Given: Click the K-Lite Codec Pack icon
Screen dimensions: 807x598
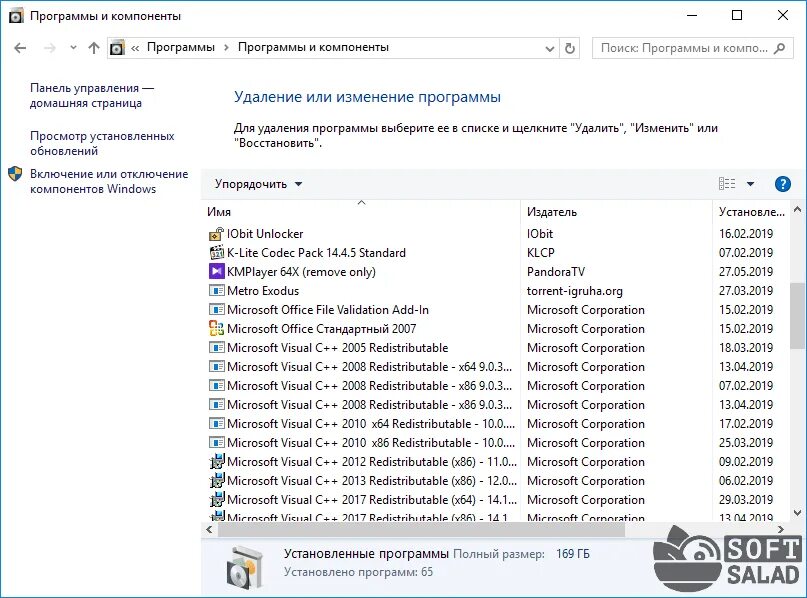Looking at the screenshot, I should (217, 253).
